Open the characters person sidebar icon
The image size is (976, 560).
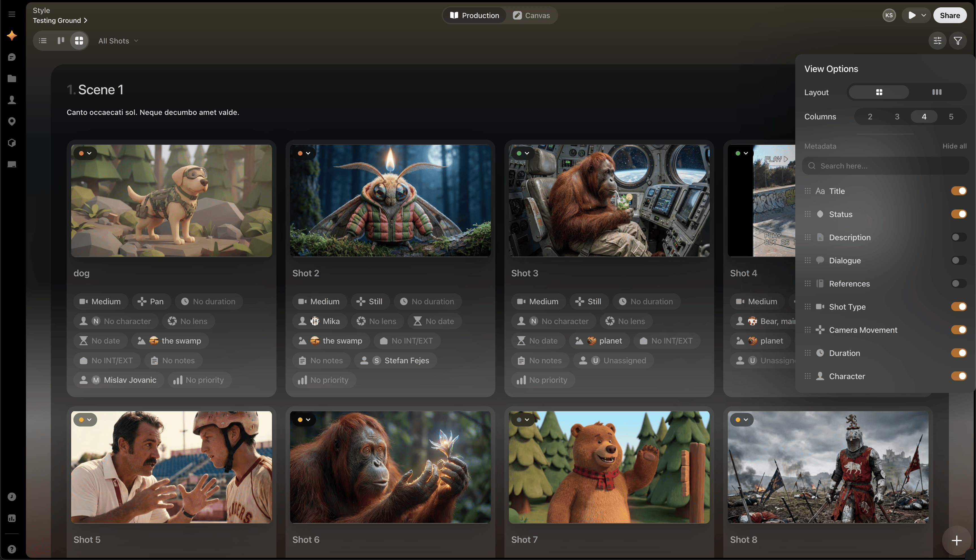(12, 100)
